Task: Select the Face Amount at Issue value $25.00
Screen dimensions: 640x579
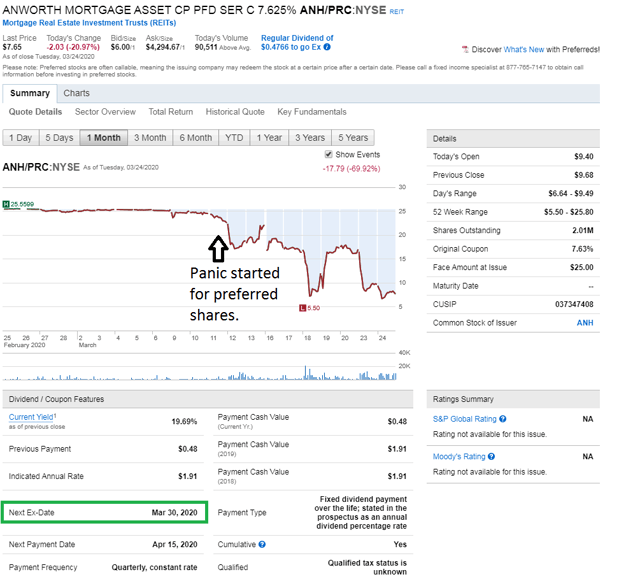Action: [582, 267]
